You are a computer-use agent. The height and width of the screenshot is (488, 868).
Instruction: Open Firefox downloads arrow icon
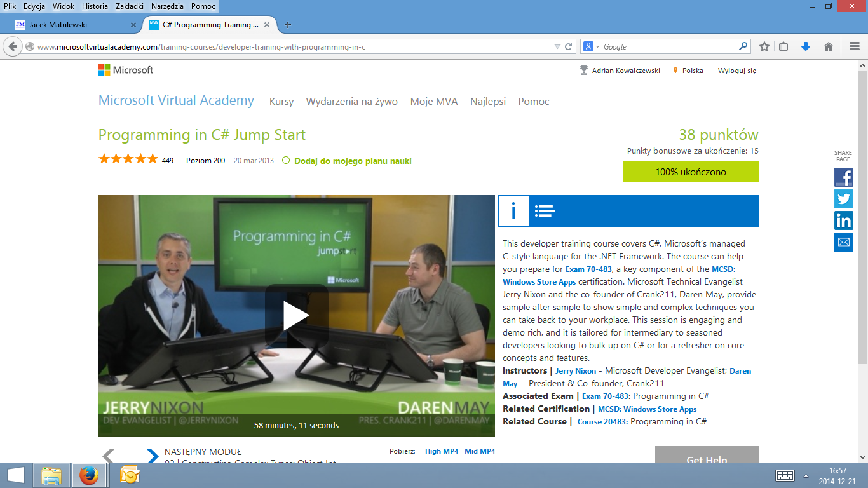click(x=806, y=46)
